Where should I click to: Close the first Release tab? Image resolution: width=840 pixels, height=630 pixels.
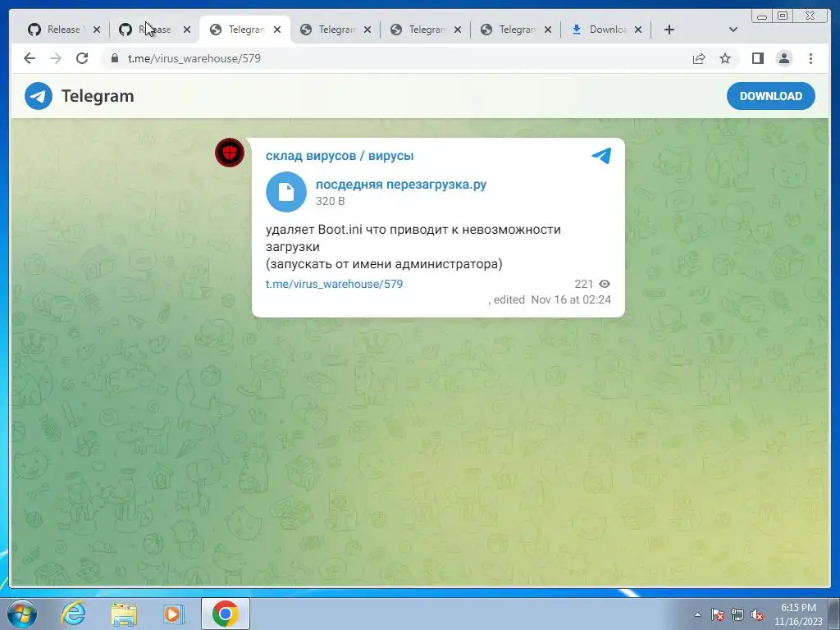click(x=97, y=30)
